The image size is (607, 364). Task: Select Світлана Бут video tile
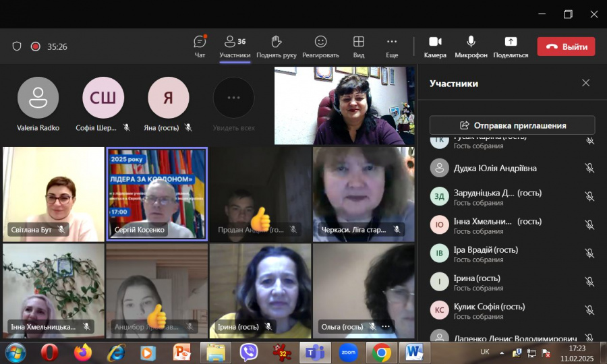point(53,194)
